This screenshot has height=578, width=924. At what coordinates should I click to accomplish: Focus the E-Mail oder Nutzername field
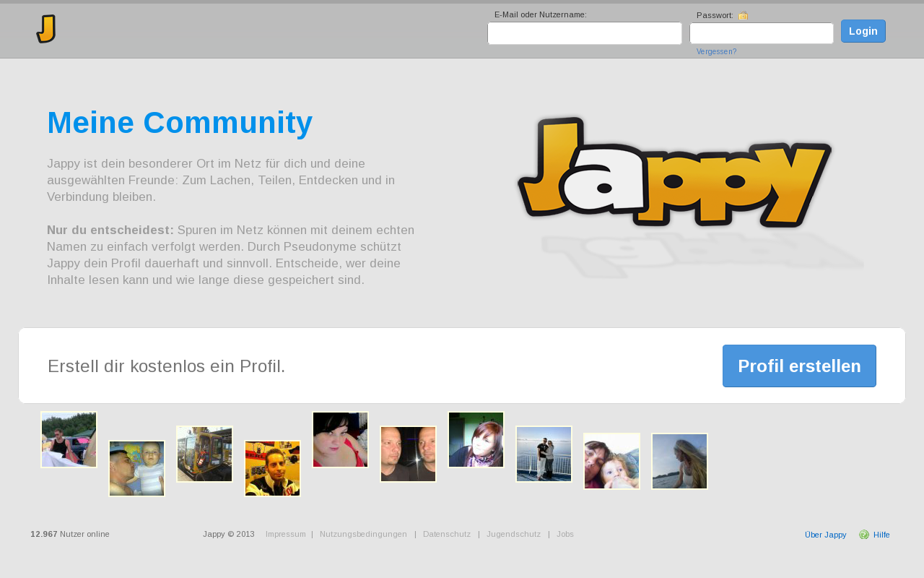pos(585,33)
